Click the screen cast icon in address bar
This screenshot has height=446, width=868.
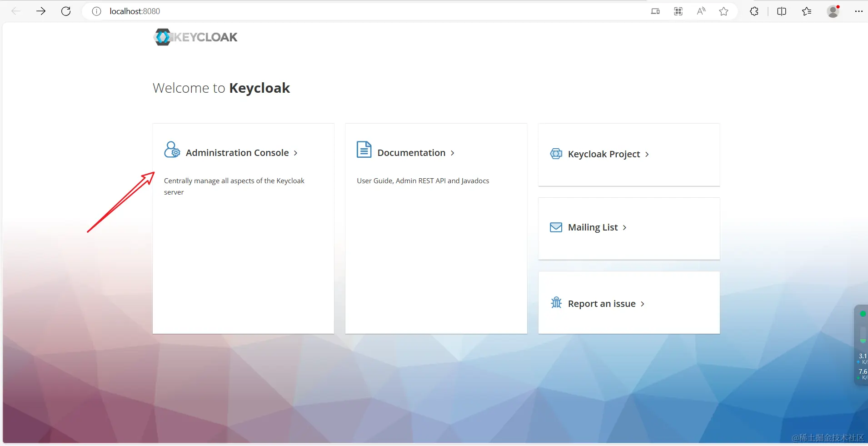pyautogui.click(x=655, y=11)
